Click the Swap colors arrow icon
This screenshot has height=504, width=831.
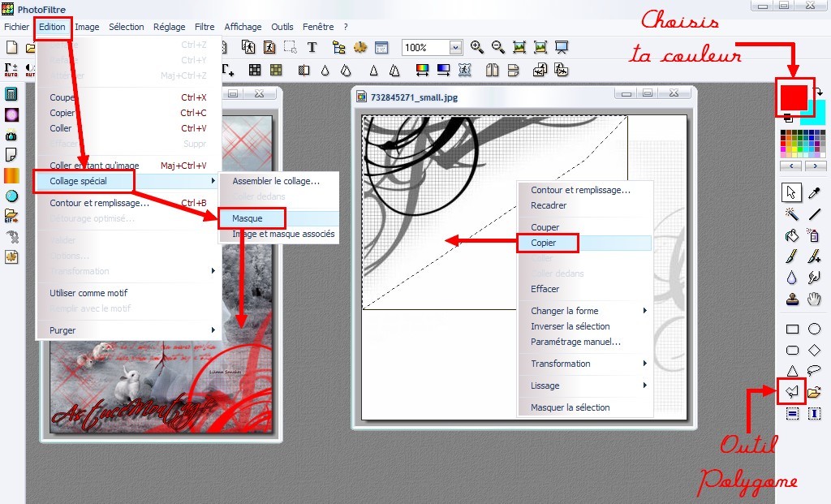pyautogui.click(x=820, y=92)
